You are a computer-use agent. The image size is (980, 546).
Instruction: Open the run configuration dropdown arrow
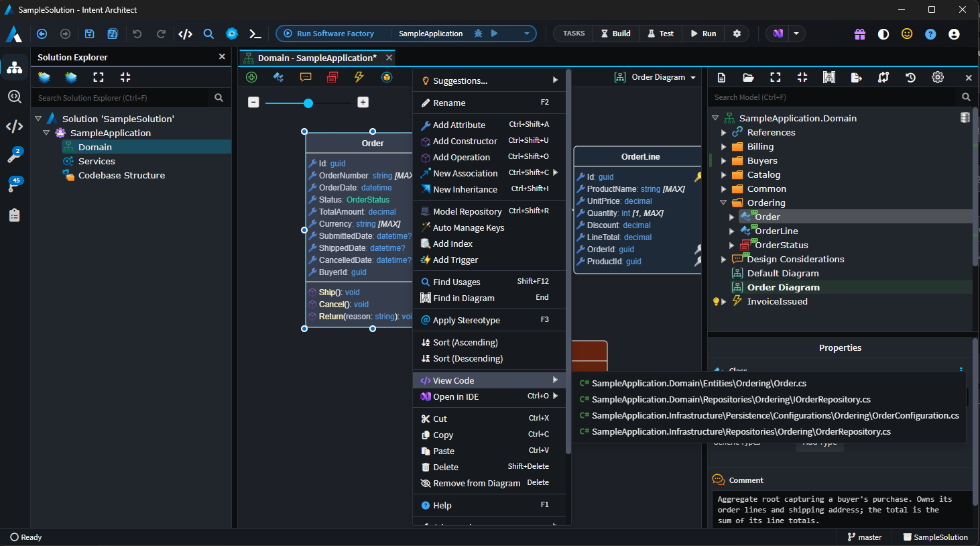(x=527, y=34)
